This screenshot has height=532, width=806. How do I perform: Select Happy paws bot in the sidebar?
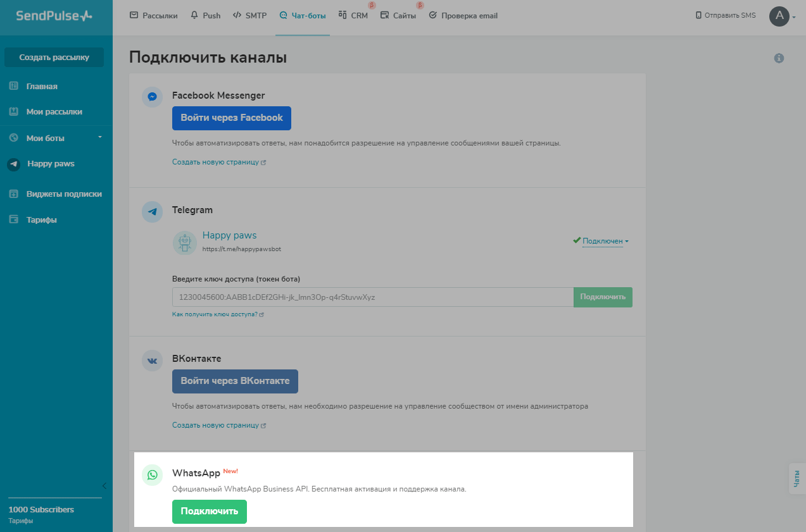[51, 164]
